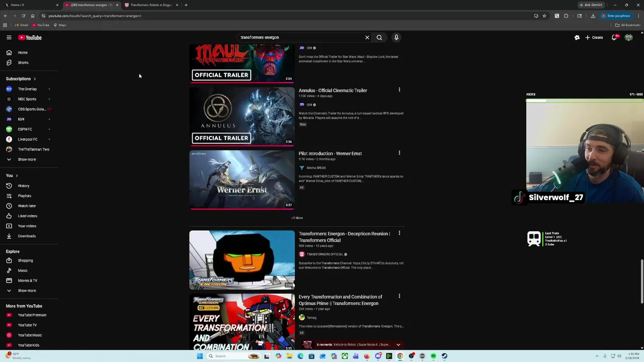Viewport: 644px width, 362px height.
Task: Play the Werner Ernst video thumbnail
Action: pyautogui.click(x=242, y=179)
